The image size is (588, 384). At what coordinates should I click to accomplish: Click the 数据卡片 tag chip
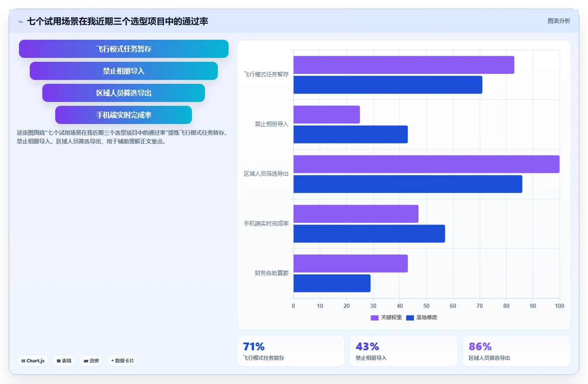123,361
